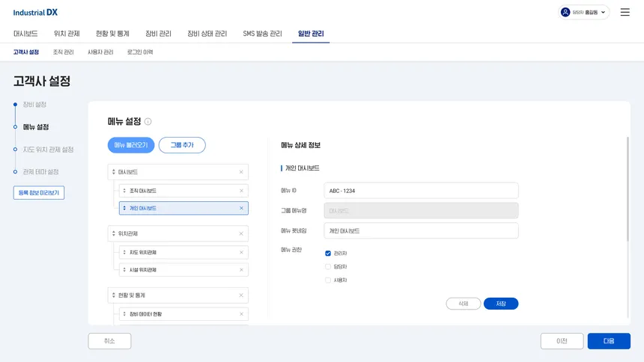This screenshot has width=644, height=362.
Task: Click the 이전 button
Action: click(562, 341)
